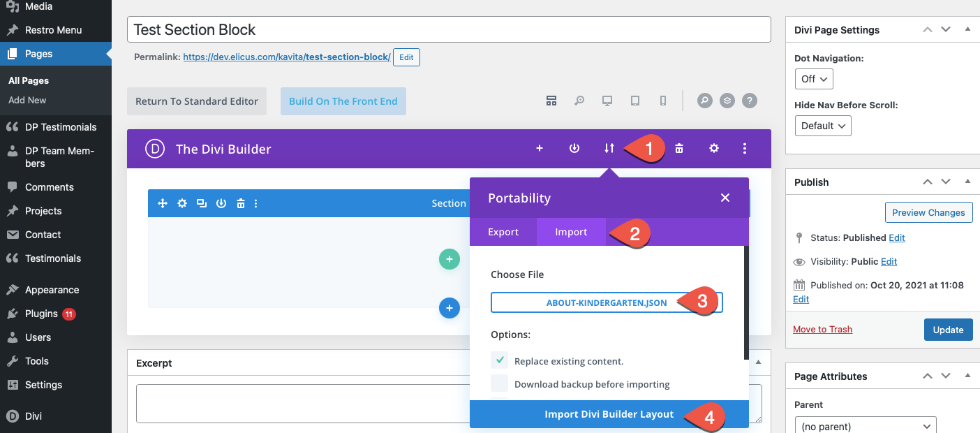This screenshot has width=980, height=433.
Task: Enable Download backup before importing
Action: point(500,384)
